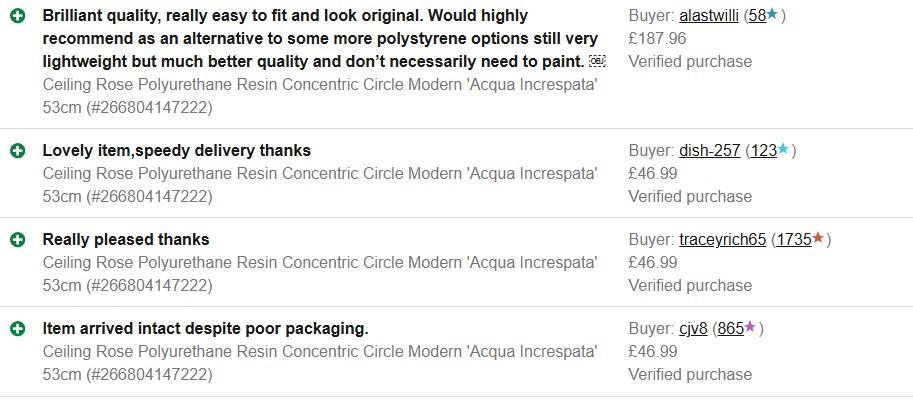Click the turquoise star next to alastwilli's score
The image size is (913, 406).
tap(772, 15)
